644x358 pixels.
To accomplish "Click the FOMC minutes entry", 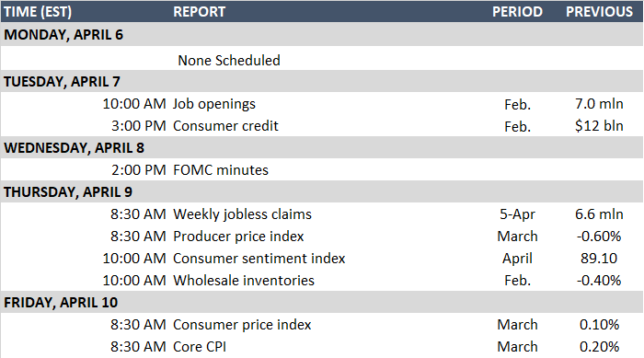I will pyautogui.click(x=221, y=169).
